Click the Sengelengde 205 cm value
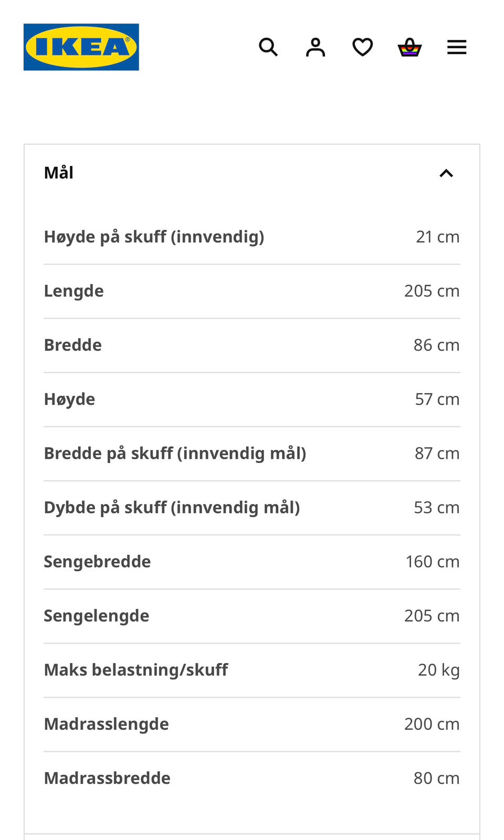504x840 pixels. pos(432,615)
